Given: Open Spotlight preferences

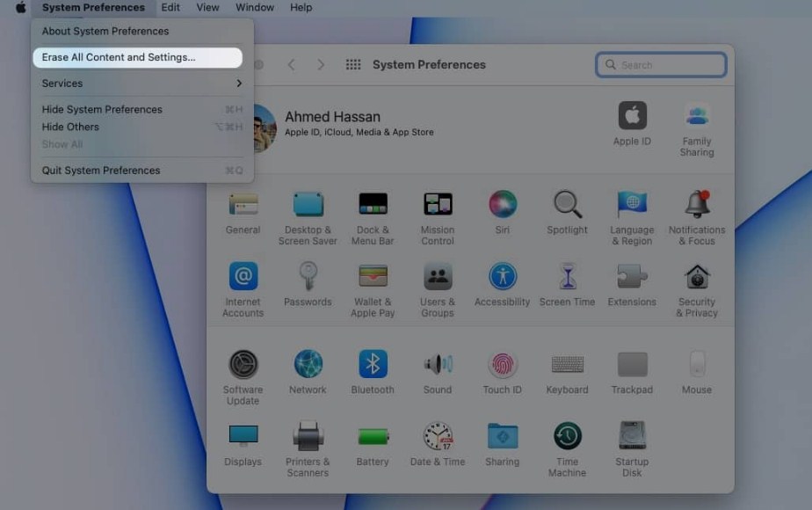Looking at the screenshot, I should click(x=567, y=213).
